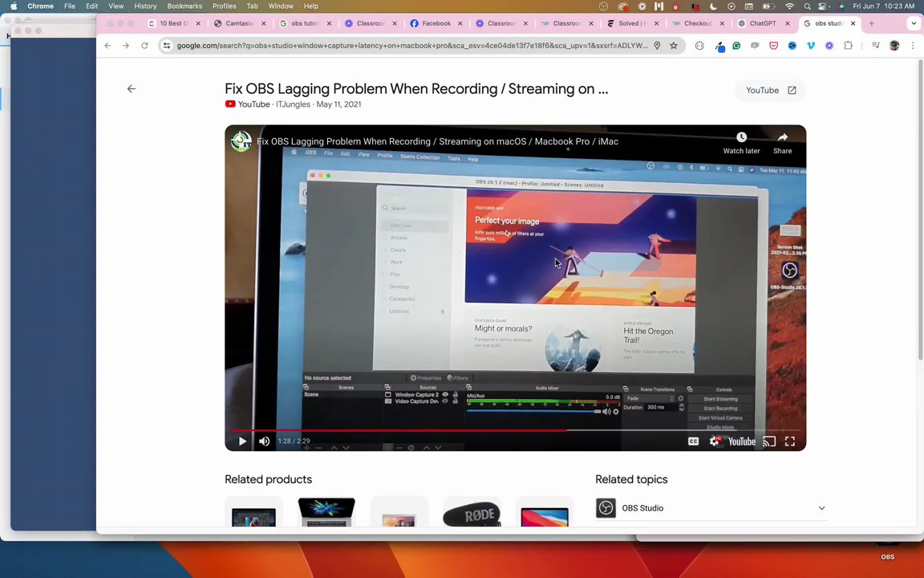
Task: Toggle closed captions with the CC button
Action: [693, 442]
